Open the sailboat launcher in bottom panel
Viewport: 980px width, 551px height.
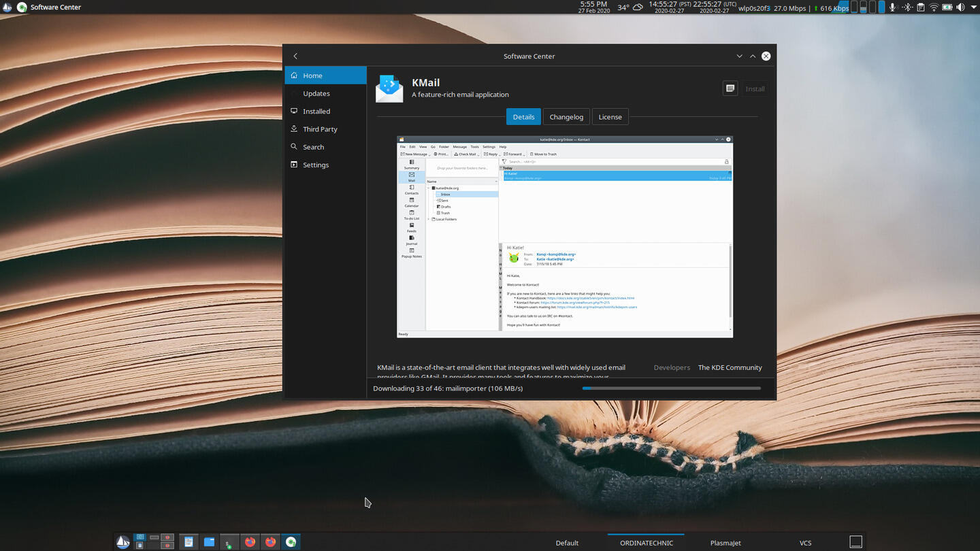point(123,542)
